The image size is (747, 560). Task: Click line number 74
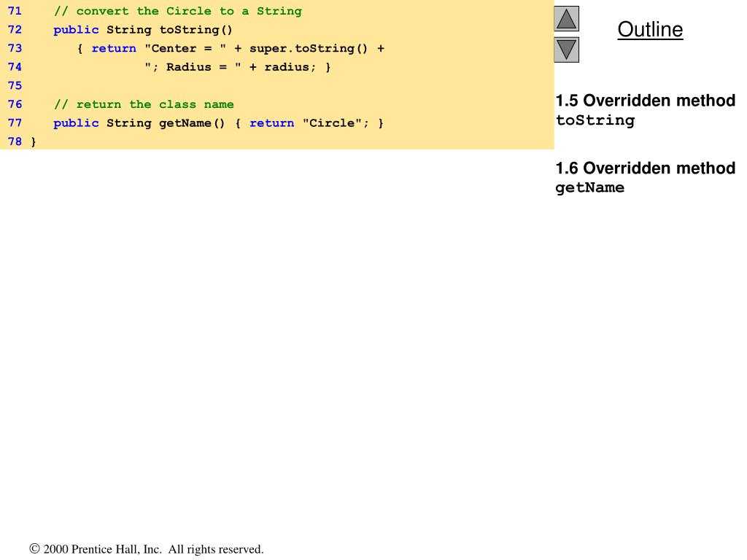pos(15,66)
